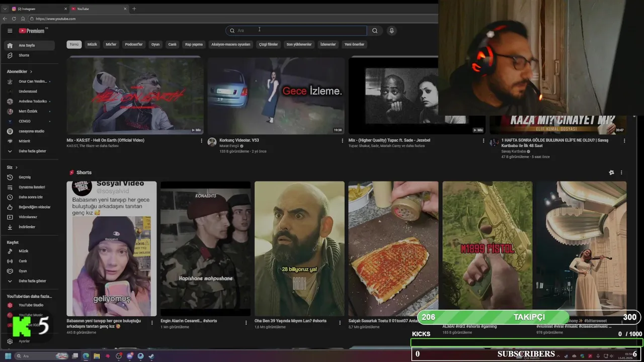Open options menu for Korkunç Videolar V53

pos(343,141)
